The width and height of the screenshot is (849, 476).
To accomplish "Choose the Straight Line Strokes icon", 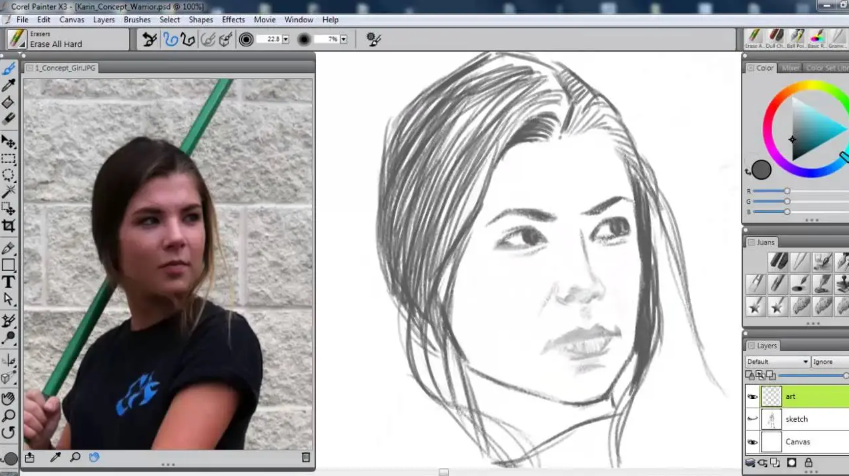I will point(188,39).
